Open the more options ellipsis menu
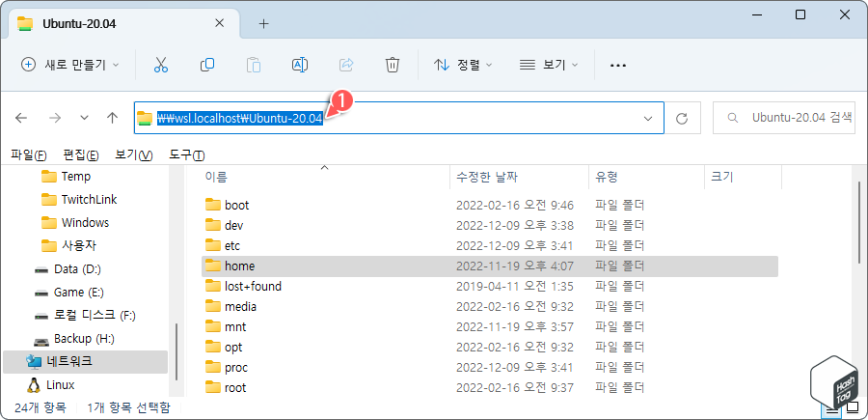Image resolution: width=868 pixels, height=420 pixels. point(618,66)
